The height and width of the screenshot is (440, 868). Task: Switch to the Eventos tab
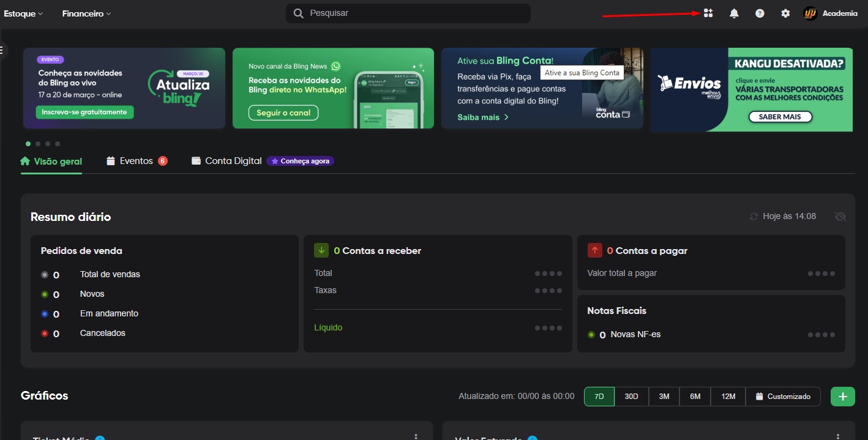click(136, 161)
